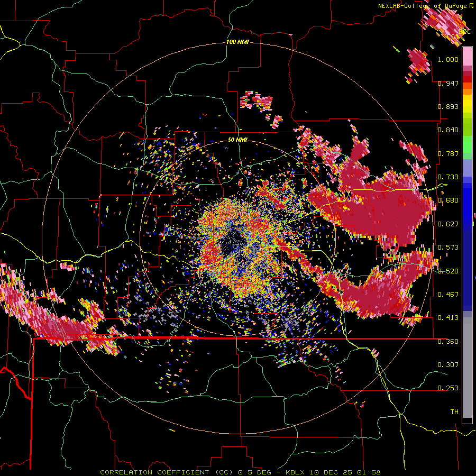Click the Correlation Coefficient KBLX caption text
The height and width of the screenshot is (476, 476).
coord(240,472)
